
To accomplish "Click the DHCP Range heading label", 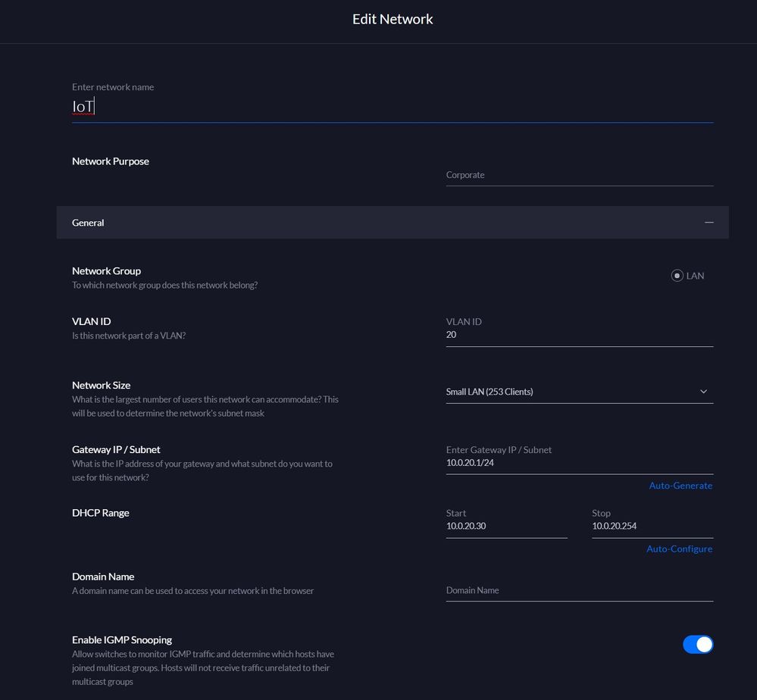I will click(100, 513).
